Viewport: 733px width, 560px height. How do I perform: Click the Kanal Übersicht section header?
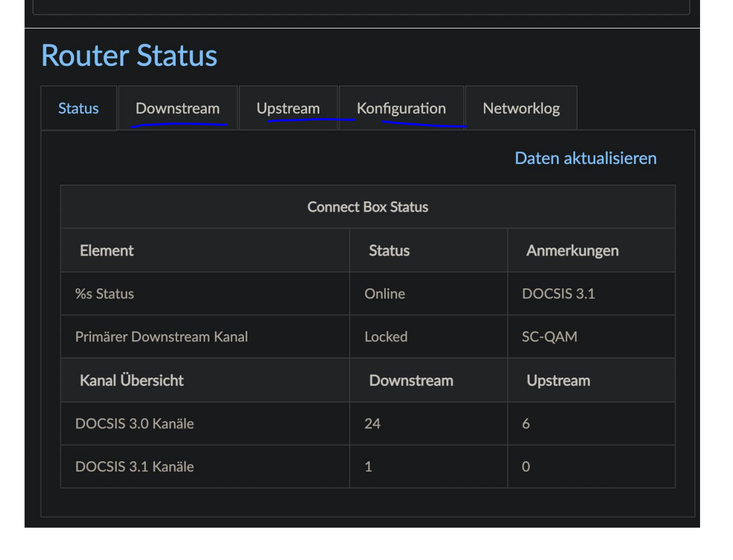pos(132,380)
